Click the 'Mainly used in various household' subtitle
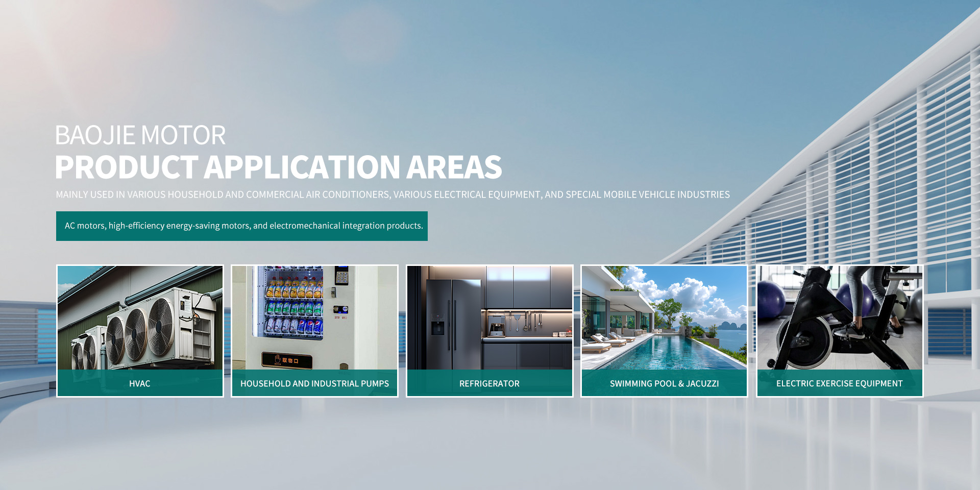 pos(393,194)
